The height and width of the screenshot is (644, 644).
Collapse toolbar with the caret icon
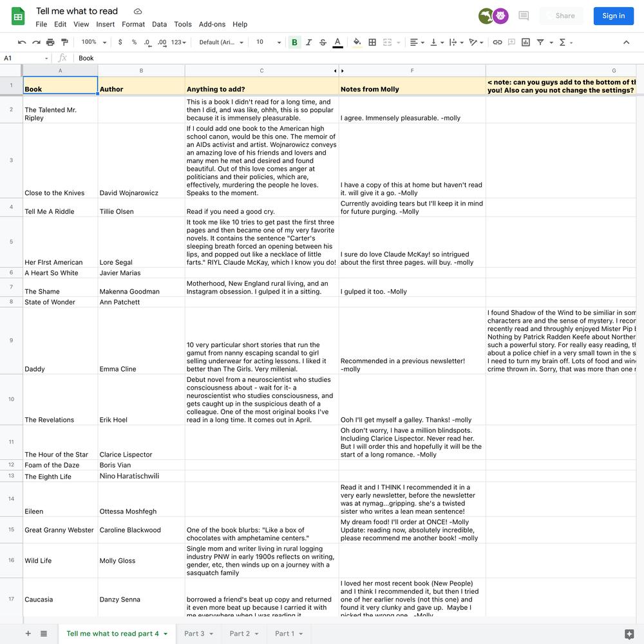pyautogui.click(x=626, y=43)
